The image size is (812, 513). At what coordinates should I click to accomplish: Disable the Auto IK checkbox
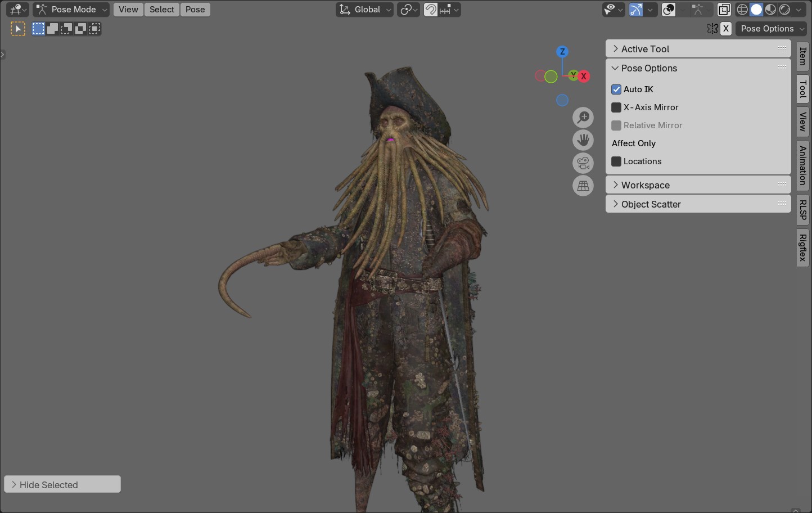[x=616, y=89]
